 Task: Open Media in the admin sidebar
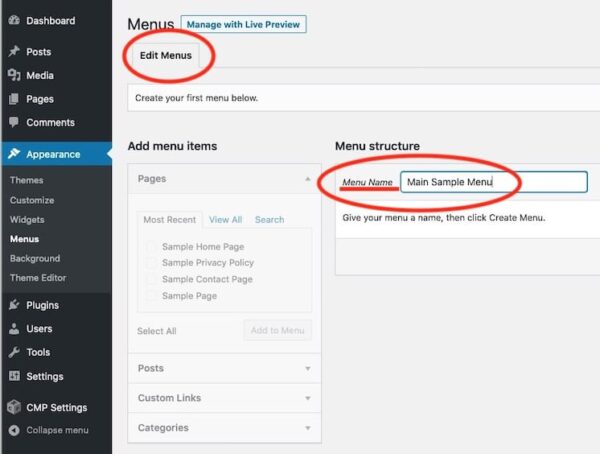point(40,75)
